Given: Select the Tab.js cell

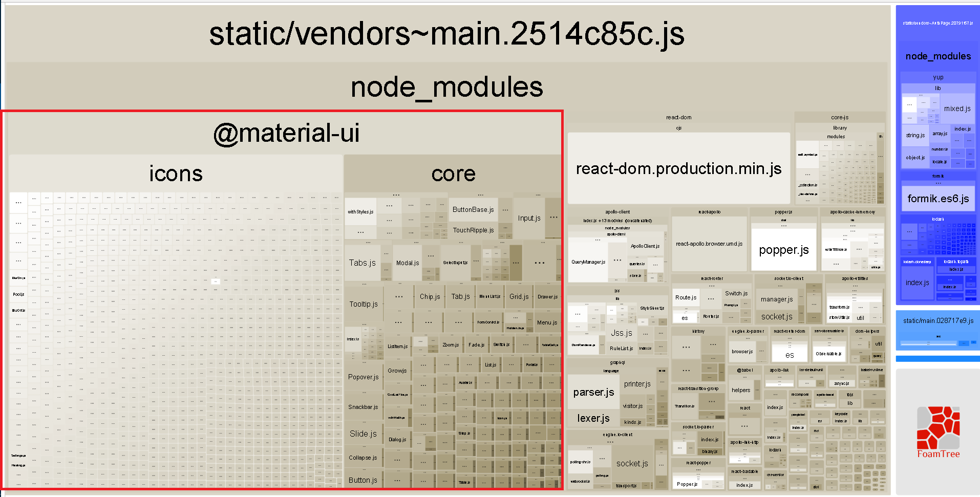Looking at the screenshot, I should tap(460, 297).
